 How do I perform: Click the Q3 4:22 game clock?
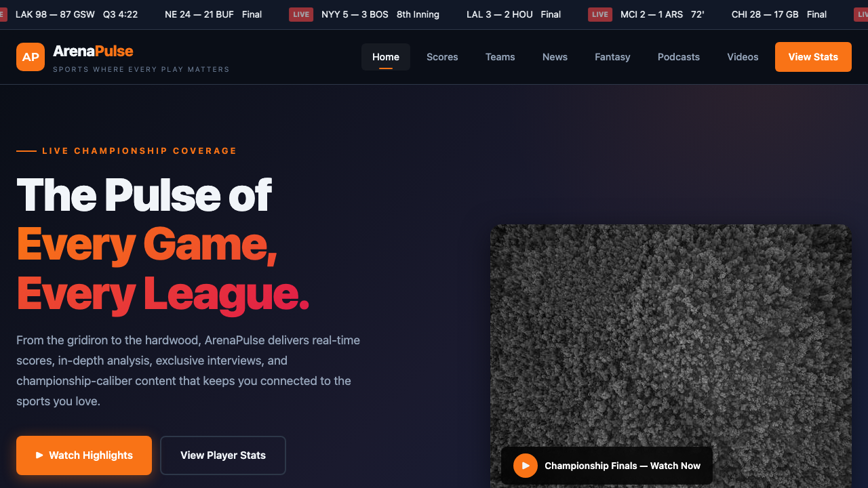coord(121,14)
